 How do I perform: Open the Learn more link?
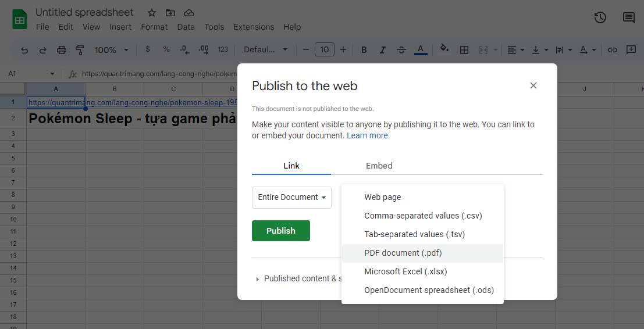[x=367, y=135]
